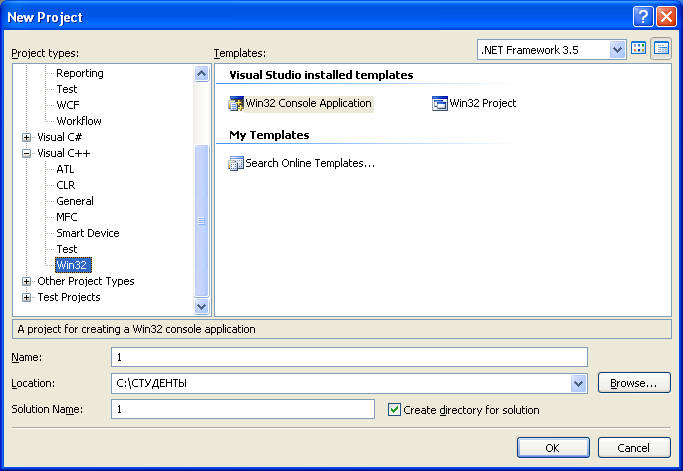
Task: Switch templates to small icons view
Action: 661,48
